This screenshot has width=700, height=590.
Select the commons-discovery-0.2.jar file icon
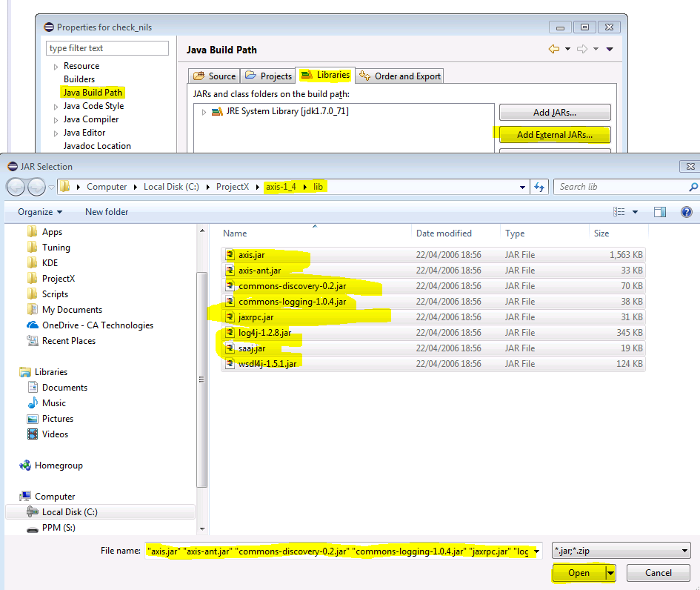coord(230,286)
